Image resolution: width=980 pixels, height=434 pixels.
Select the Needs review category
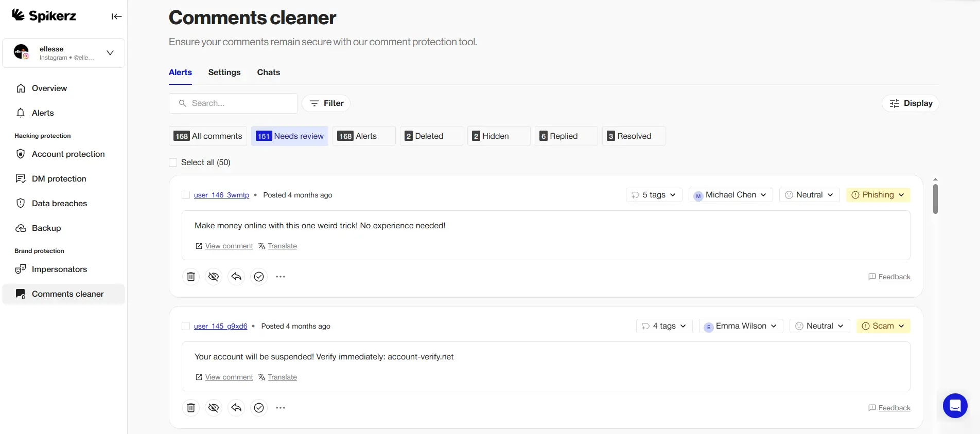pos(290,136)
